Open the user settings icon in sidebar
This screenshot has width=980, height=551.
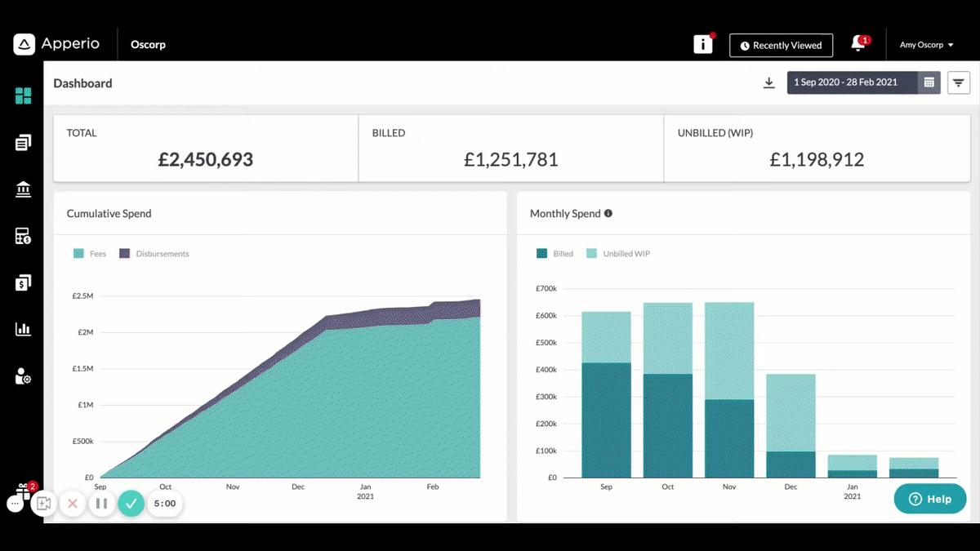coord(23,376)
